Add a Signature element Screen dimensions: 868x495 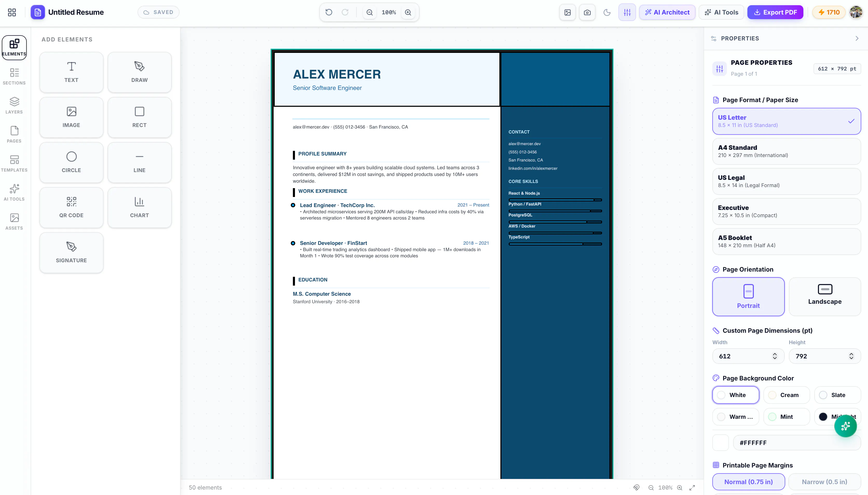click(x=71, y=253)
